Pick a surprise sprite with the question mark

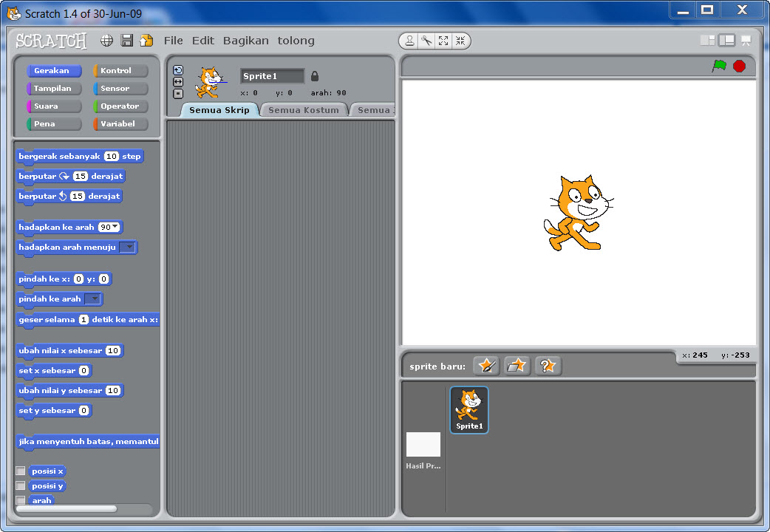(548, 365)
